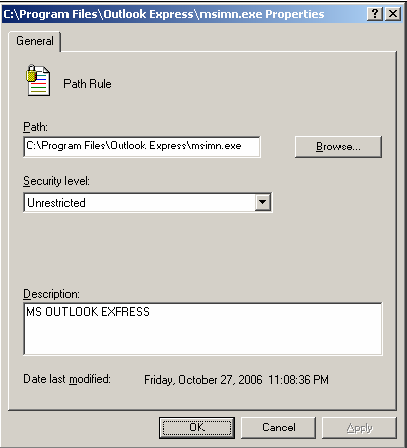
Task: Focus the Description text box
Action: [203, 329]
